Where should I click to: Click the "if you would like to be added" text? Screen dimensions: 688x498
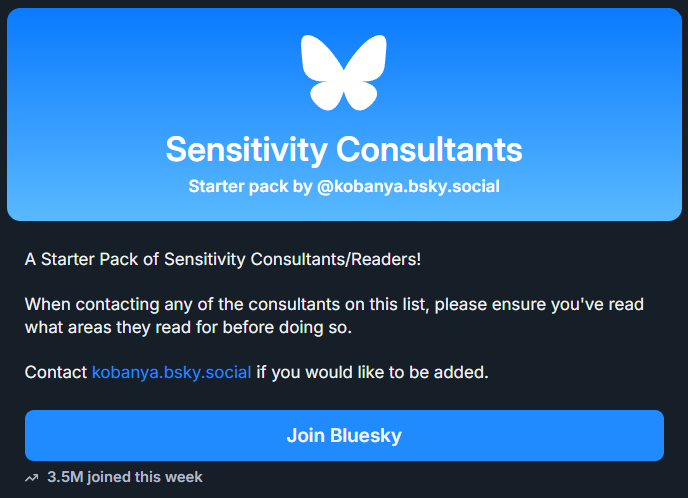(372, 373)
